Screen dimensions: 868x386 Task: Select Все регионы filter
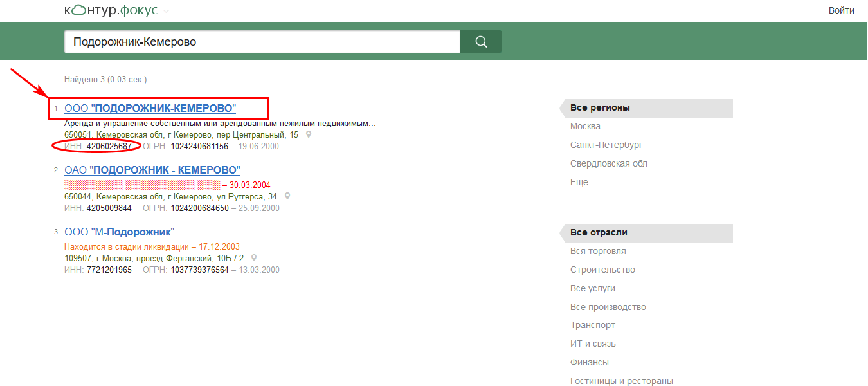click(x=646, y=108)
